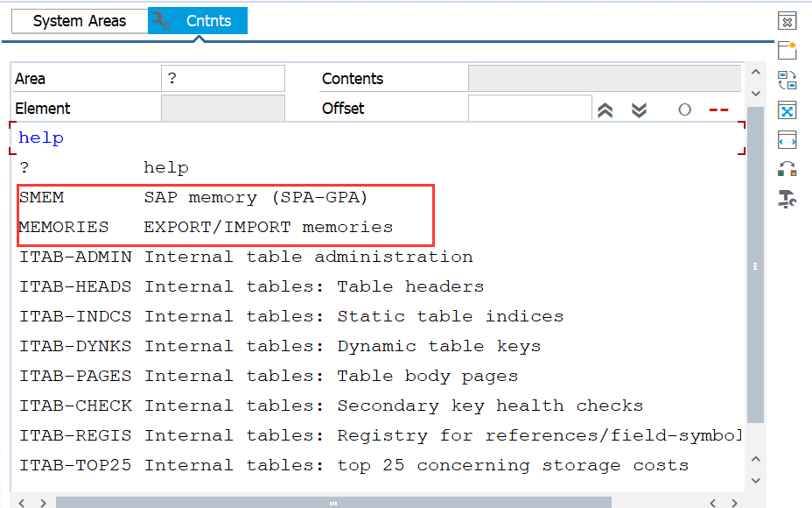Click the double up-chevron navigation control

tap(605, 109)
